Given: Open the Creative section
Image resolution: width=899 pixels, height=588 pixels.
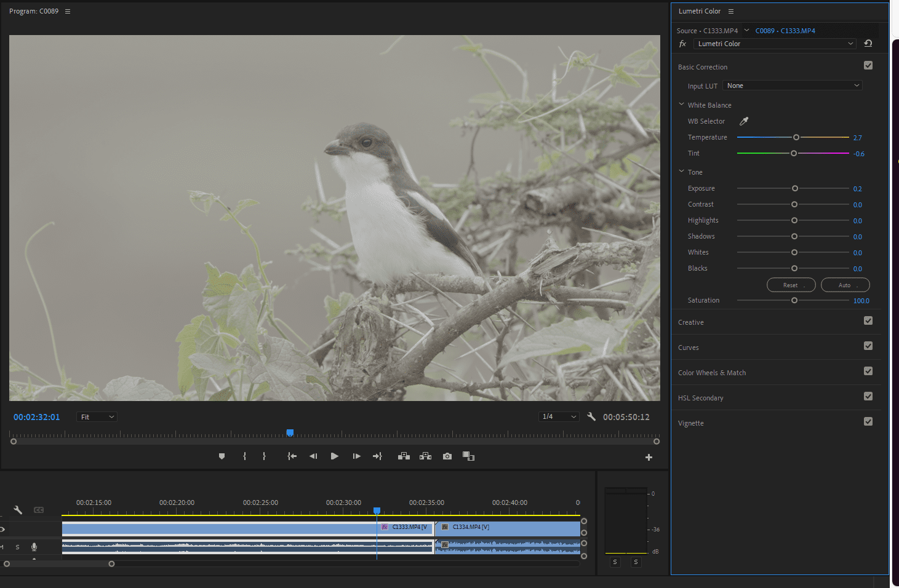Looking at the screenshot, I should 691,322.
